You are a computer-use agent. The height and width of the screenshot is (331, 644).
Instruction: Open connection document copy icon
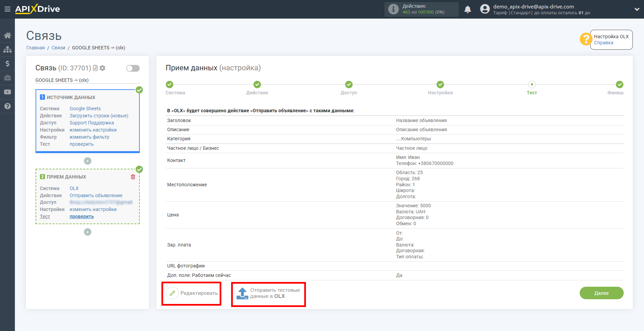pos(95,68)
